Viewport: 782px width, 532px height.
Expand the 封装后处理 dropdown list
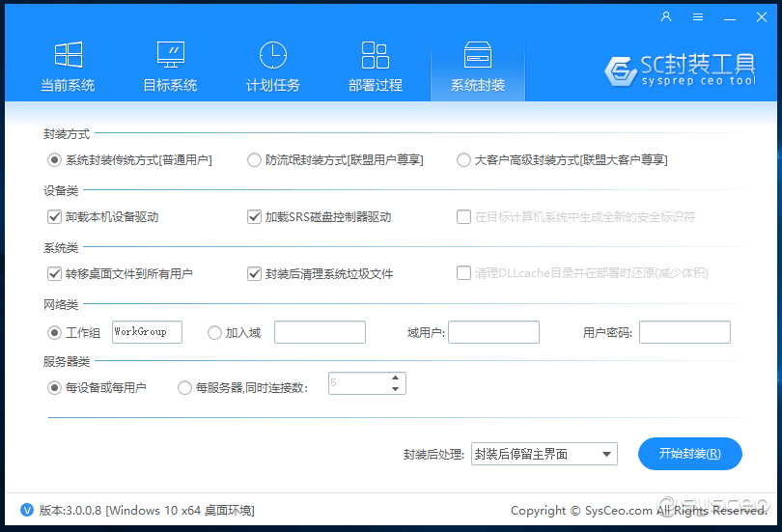pyautogui.click(x=606, y=455)
